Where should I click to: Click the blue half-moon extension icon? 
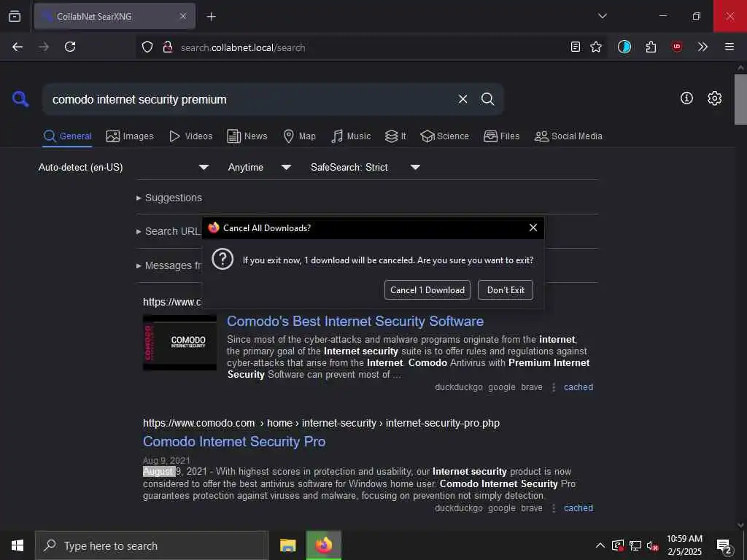[624, 47]
